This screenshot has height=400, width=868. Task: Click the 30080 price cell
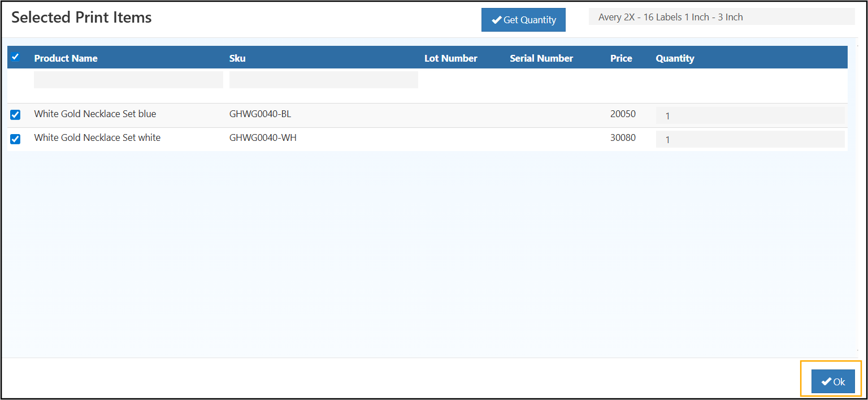623,137
